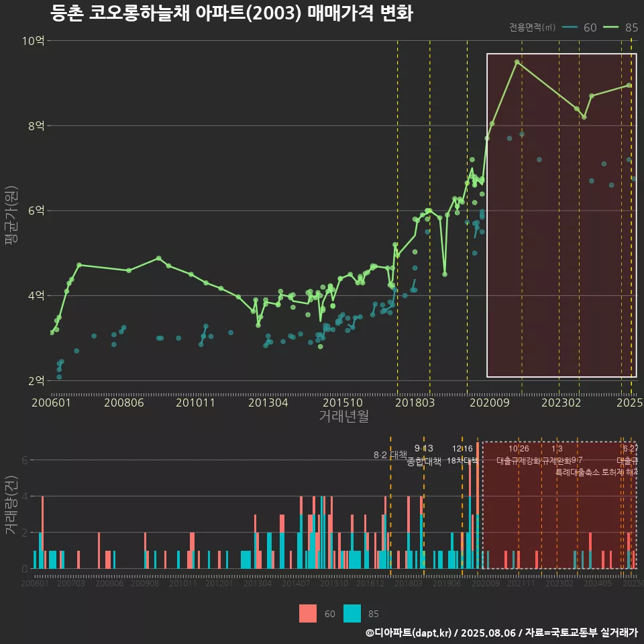The image size is (644, 644).
Task: Click the salmon 60 swatch in bottom legend
Action: click(308, 614)
